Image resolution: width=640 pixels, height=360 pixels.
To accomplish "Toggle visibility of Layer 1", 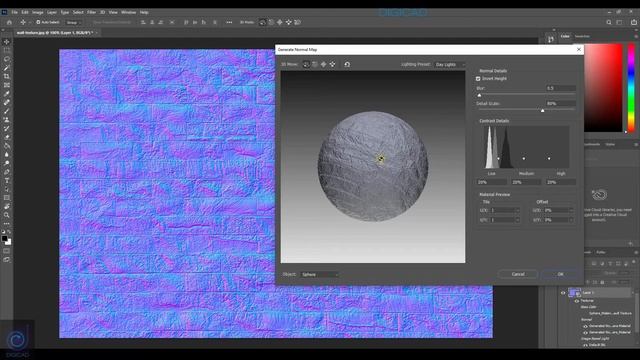I will (x=563, y=293).
